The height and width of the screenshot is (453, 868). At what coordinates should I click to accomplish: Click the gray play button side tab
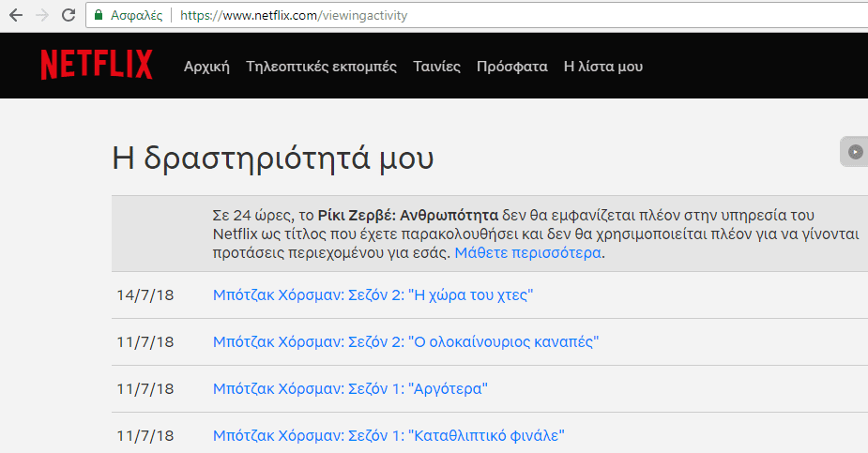tap(855, 152)
